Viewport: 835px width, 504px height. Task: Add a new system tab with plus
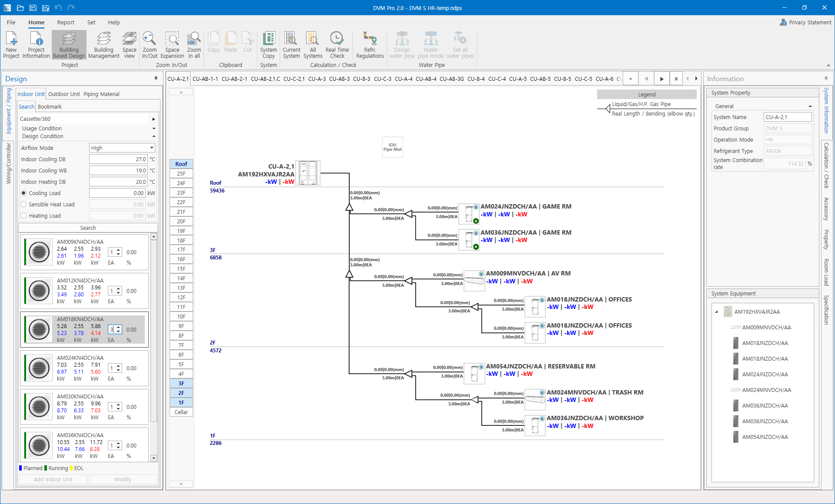point(631,79)
